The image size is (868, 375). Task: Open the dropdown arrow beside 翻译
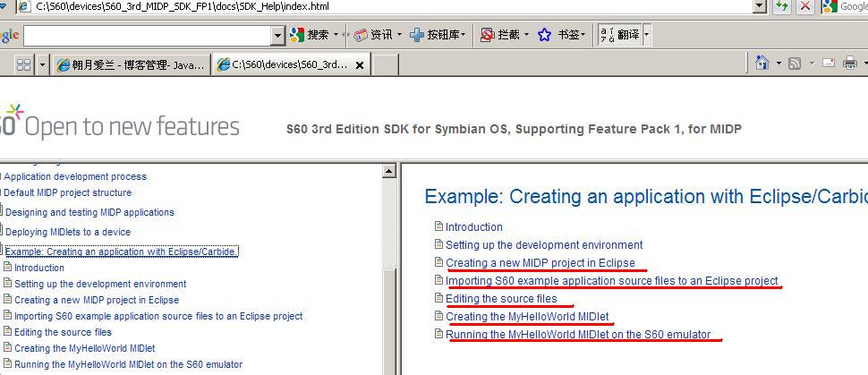[647, 35]
